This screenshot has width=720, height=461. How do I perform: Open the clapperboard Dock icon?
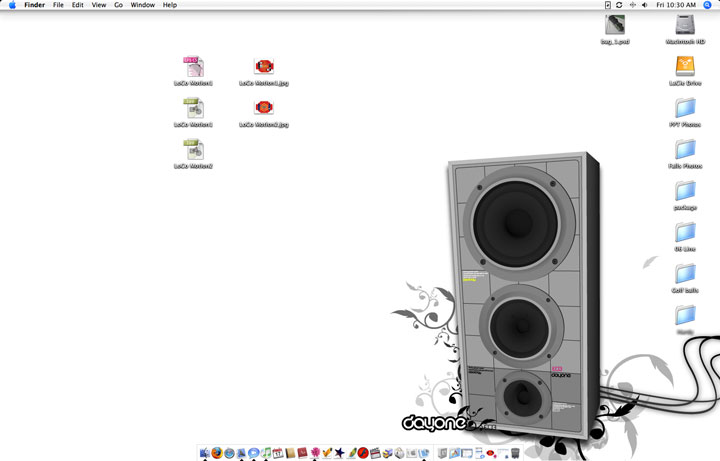click(375, 453)
